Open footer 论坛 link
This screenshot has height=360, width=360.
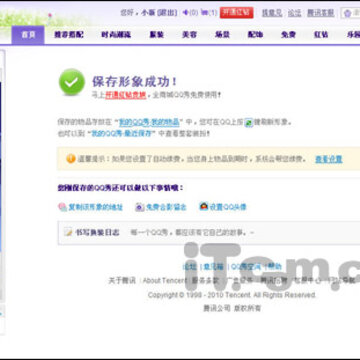189,267
